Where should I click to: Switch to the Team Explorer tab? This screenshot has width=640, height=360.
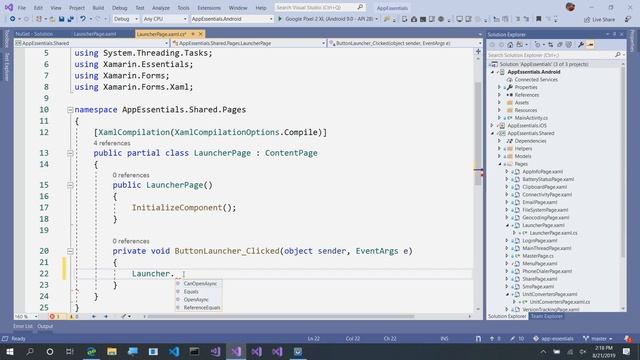click(x=547, y=316)
